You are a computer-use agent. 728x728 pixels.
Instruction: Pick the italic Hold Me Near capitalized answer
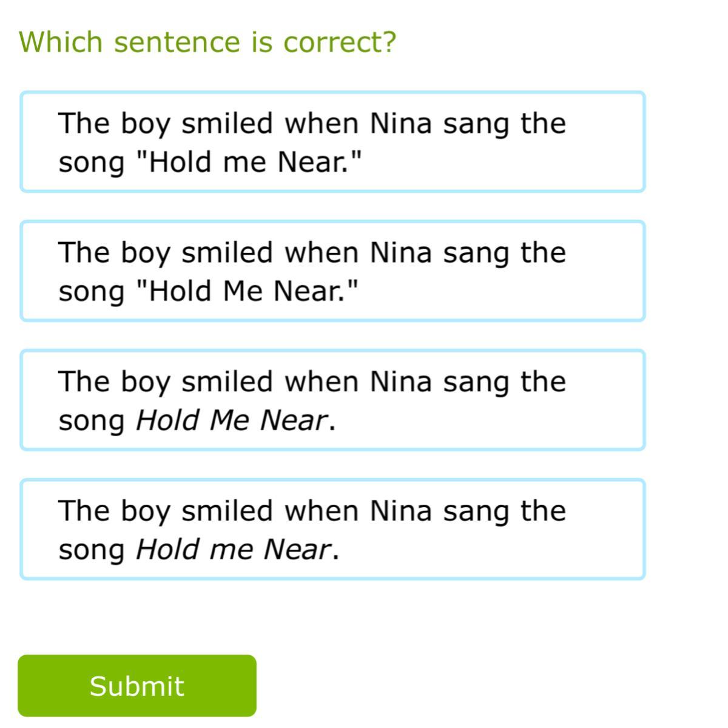click(332, 400)
